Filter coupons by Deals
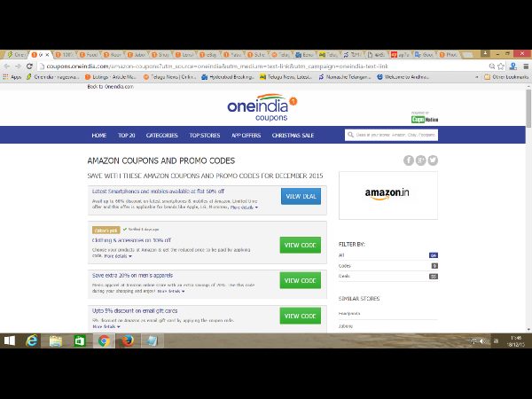Viewport: 532px width, 399px height. tap(345, 276)
